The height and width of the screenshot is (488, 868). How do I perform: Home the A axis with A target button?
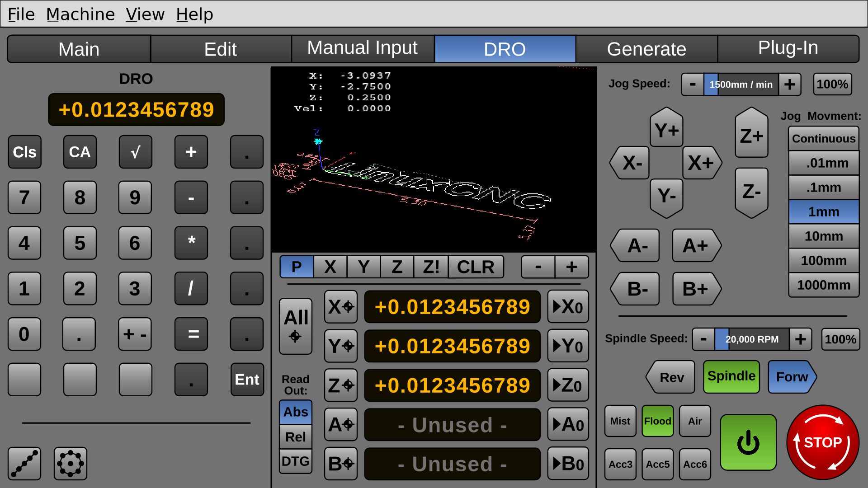(x=341, y=425)
